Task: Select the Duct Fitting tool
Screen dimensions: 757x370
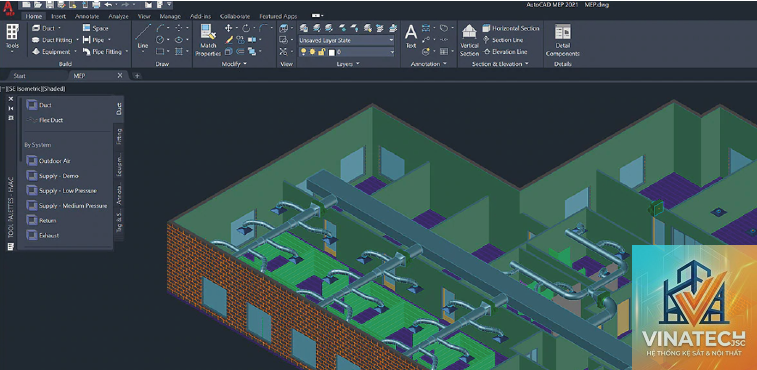Action: coord(52,40)
